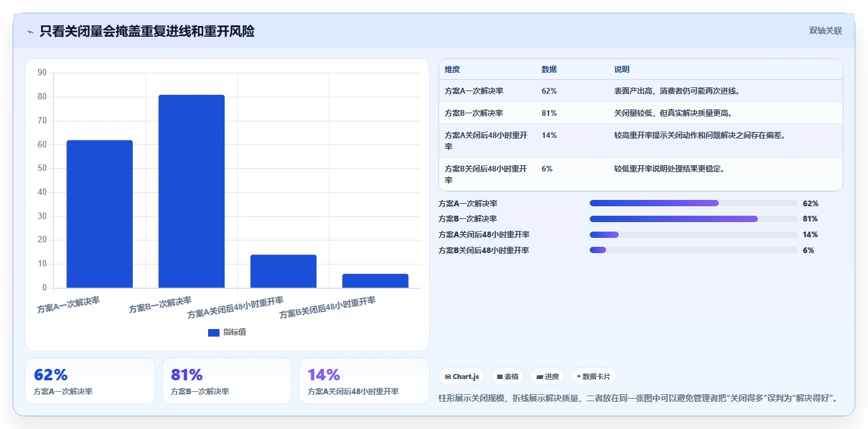Click the 进度 tag icon
868x429 pixels.
coord(540,377)
